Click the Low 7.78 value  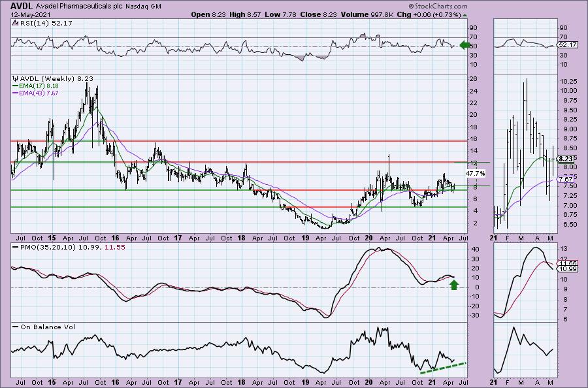pyautogui.click(x=280, y=14)
